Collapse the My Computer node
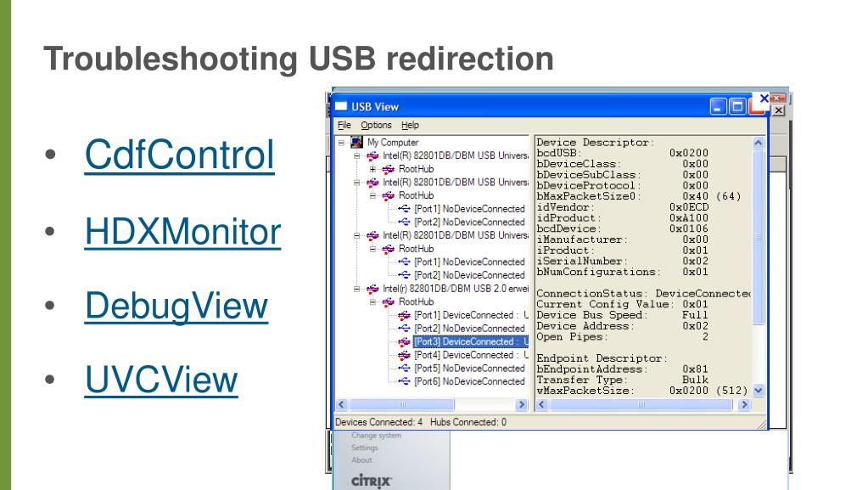Viewport: 868px width, 490px height. pos(342,143)
